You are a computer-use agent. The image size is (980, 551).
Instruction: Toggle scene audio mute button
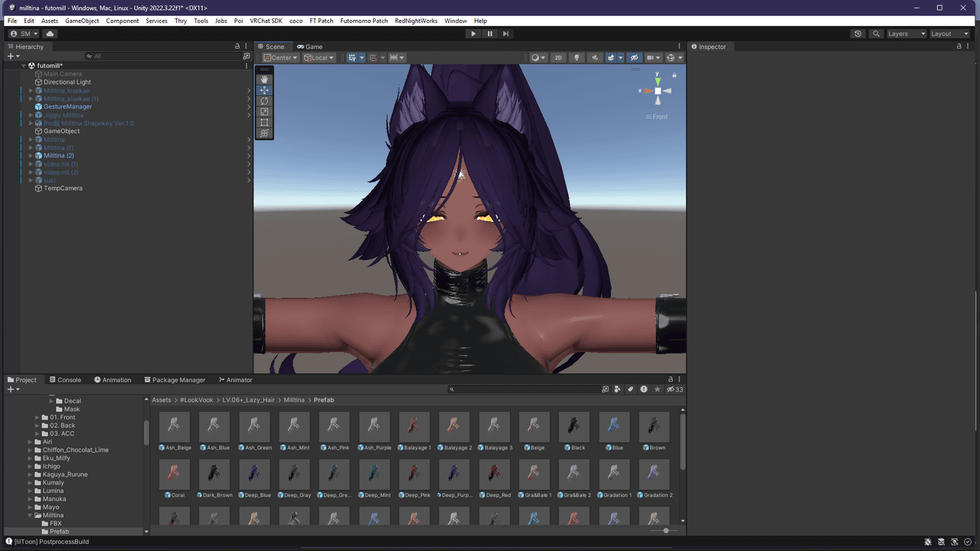point(595,57)
